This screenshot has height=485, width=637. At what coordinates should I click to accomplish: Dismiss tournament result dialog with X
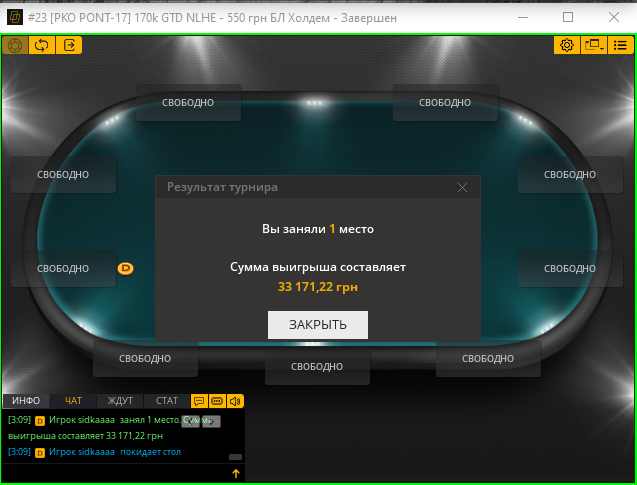coord(462,187)
